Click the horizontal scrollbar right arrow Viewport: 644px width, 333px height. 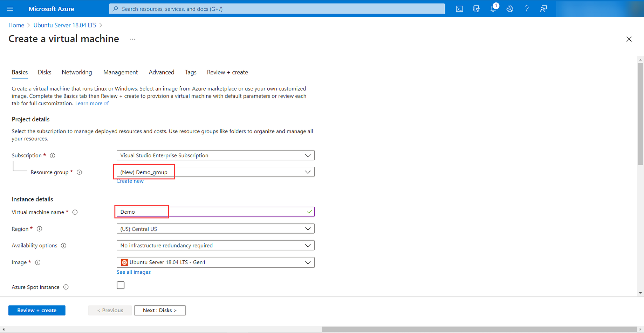click(640, 329)
